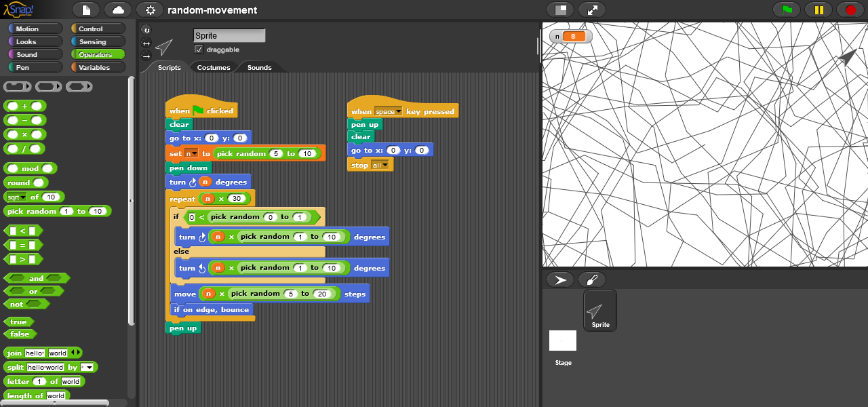Click the green flag run button
868x407 pixels.
pos(787,10)
